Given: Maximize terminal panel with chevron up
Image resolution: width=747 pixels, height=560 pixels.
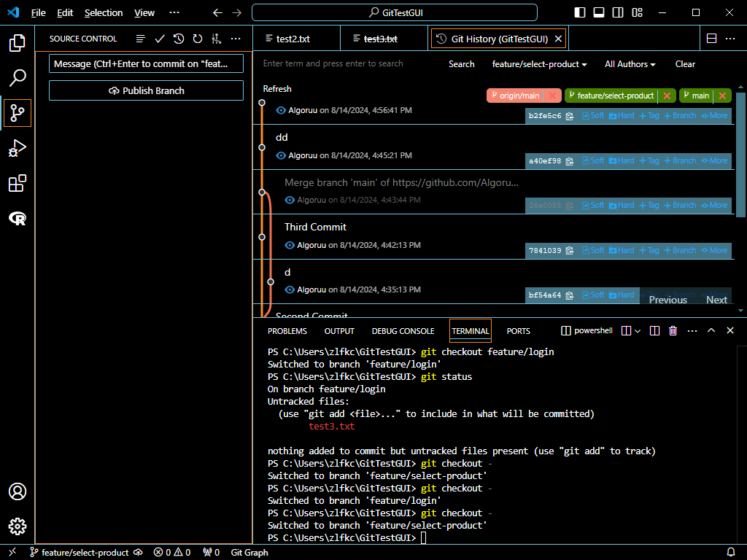Looking at the screenshot, I should pos(711,330).
